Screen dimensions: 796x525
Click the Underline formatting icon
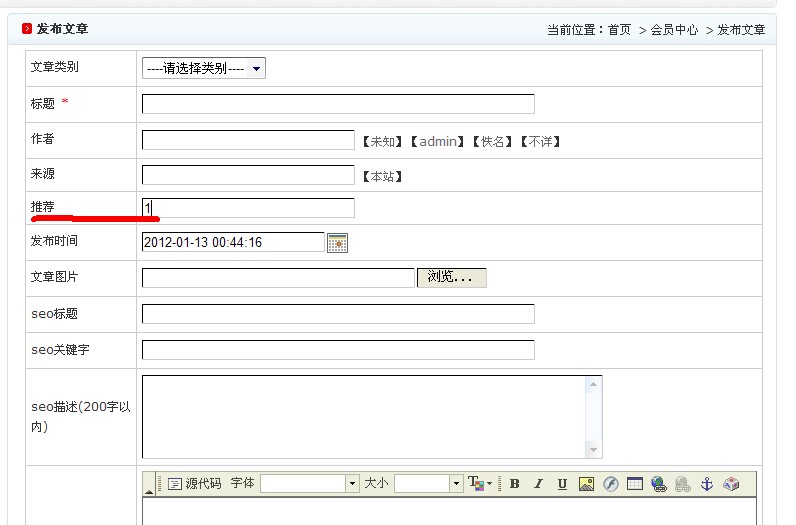pos(562,484)
